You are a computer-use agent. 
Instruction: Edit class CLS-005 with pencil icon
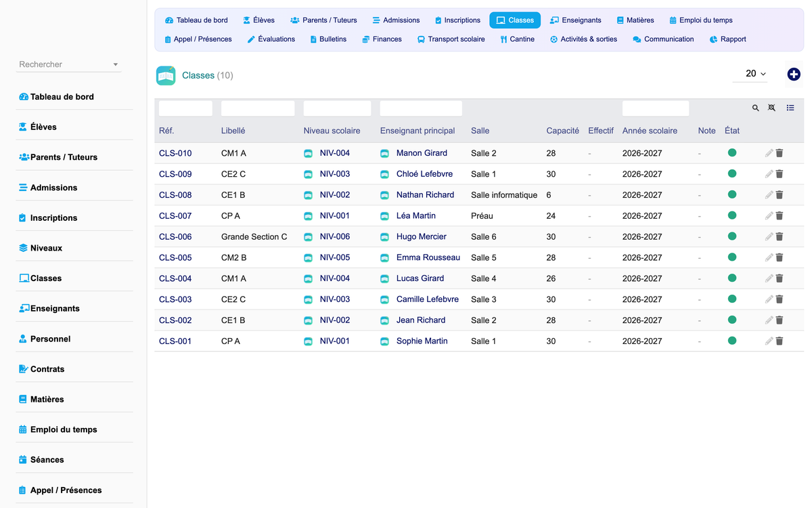click(x=769, y=257)
